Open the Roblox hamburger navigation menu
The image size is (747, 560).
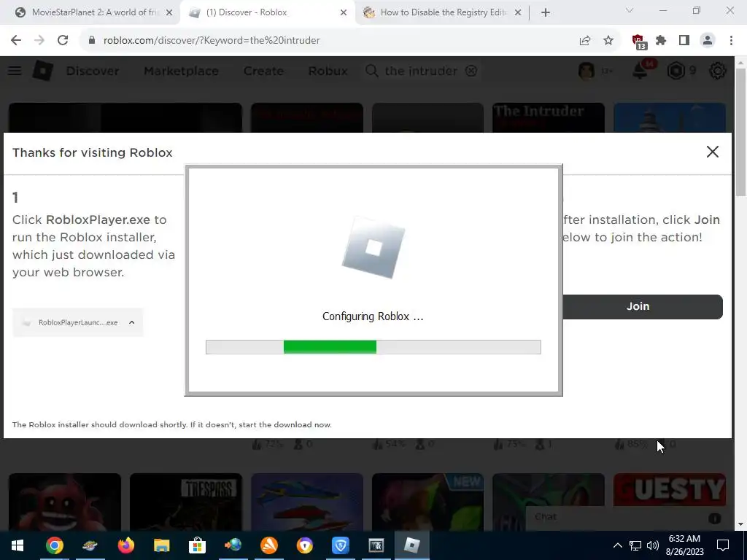point(15,71)
